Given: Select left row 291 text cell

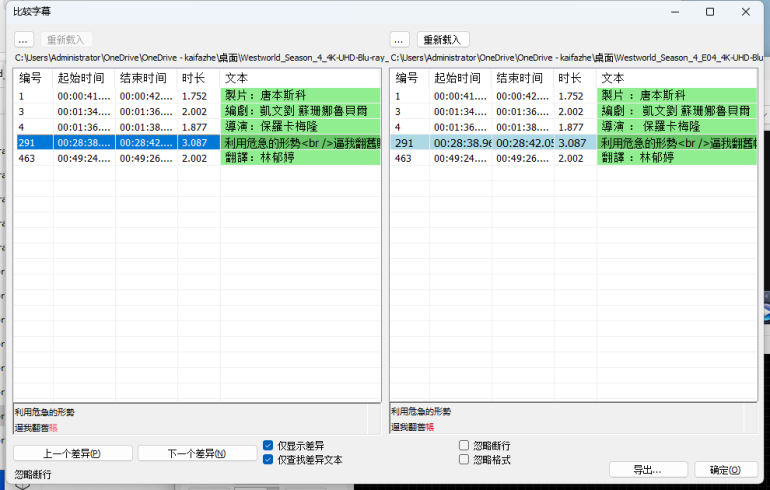Looking at the screenshot, I should point(301,142).
